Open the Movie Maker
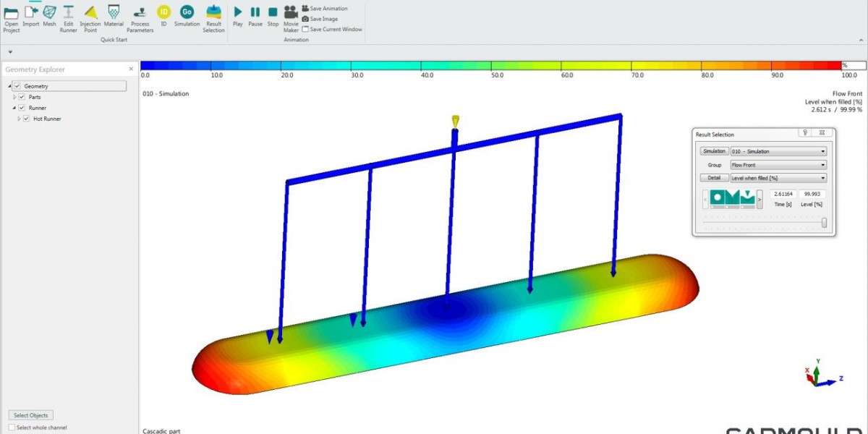The width and height of the screenshot is (868, 434). (x=291, y=15)
